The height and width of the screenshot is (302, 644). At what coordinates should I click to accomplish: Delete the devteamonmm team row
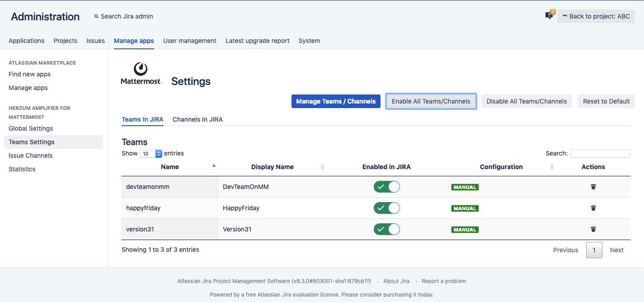(x=593, y=187)
